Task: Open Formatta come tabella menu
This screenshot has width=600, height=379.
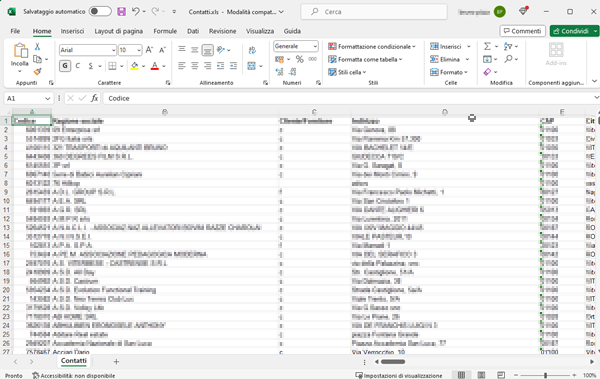Action: point(365,59)
